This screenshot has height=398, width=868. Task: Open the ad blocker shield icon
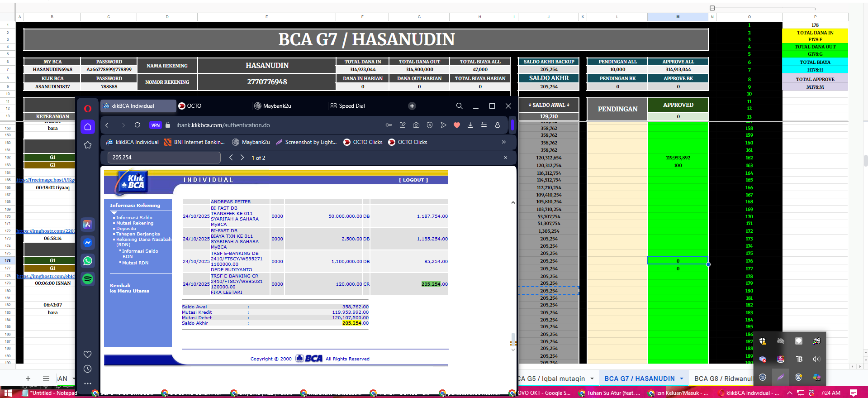coord(430,125)
